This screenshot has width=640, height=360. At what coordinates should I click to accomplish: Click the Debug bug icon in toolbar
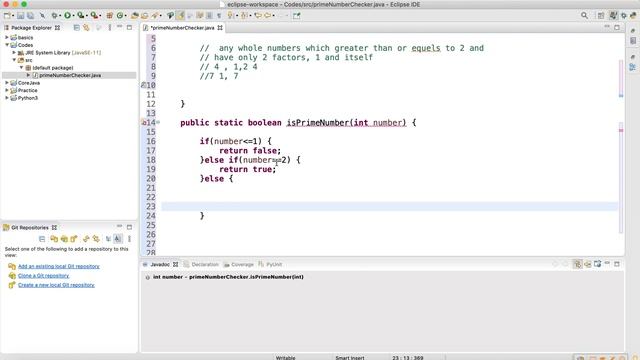click(54, 16)
